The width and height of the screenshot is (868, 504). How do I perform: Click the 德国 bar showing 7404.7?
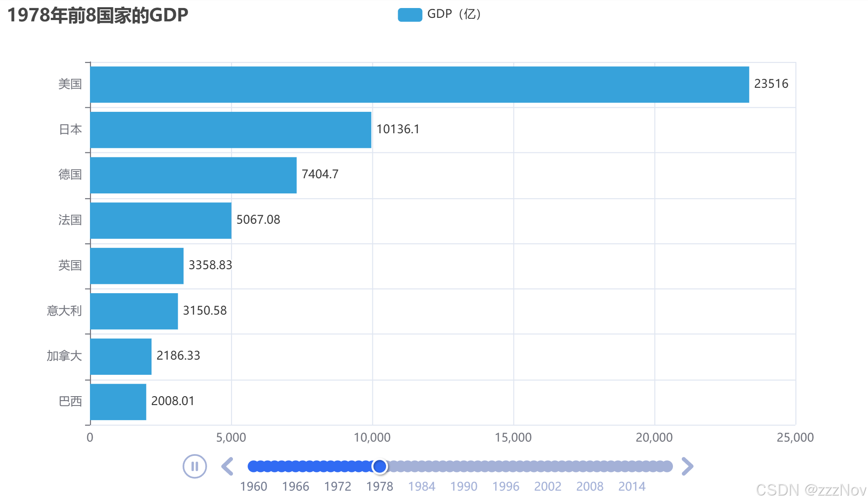[x=193, y=175]
